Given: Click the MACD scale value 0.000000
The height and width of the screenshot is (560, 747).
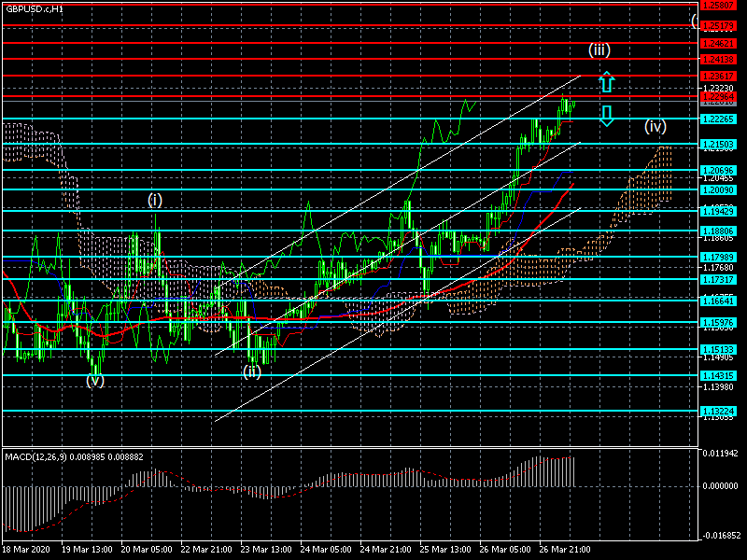Looking at the screenshot, I should [x=721, y=486].
